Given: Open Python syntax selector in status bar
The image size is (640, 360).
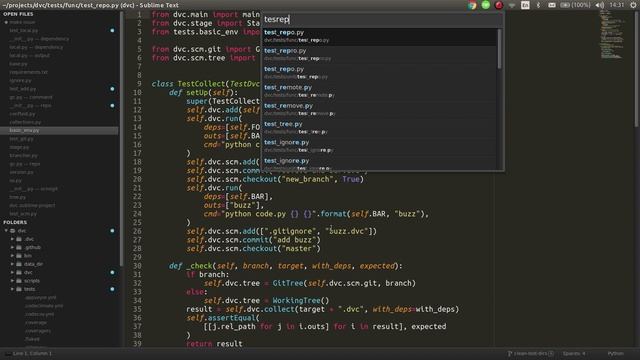Looking at the screenshot, I should [616, 353].
